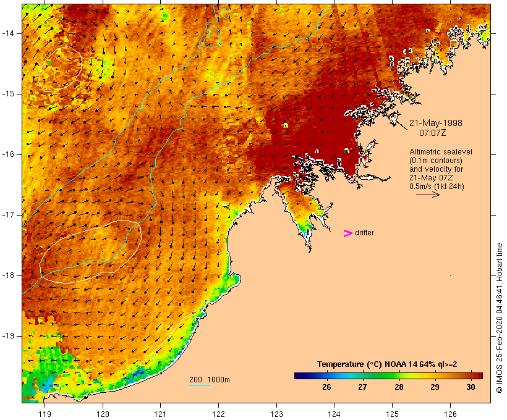This screenshot has height=420, width=507.
Task: Click the longitude axis label 126
Action: [x=450, y=414]
